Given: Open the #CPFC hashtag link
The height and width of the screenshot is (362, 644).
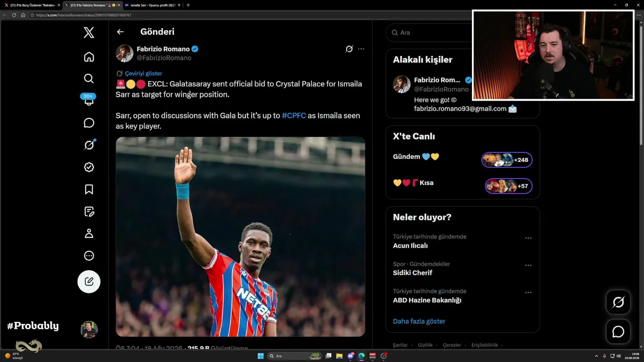Looking at the screenshot, I should [x=294, y=116].
